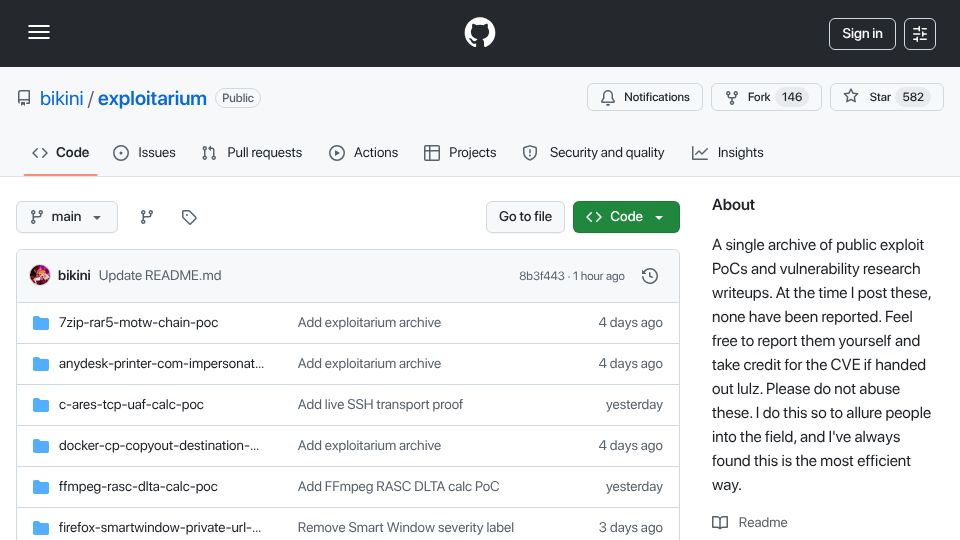Image resolution: width=960 pixels, height=540 pixels.
Task: Click the Insights tab graph icon
Action: (700, 153)
